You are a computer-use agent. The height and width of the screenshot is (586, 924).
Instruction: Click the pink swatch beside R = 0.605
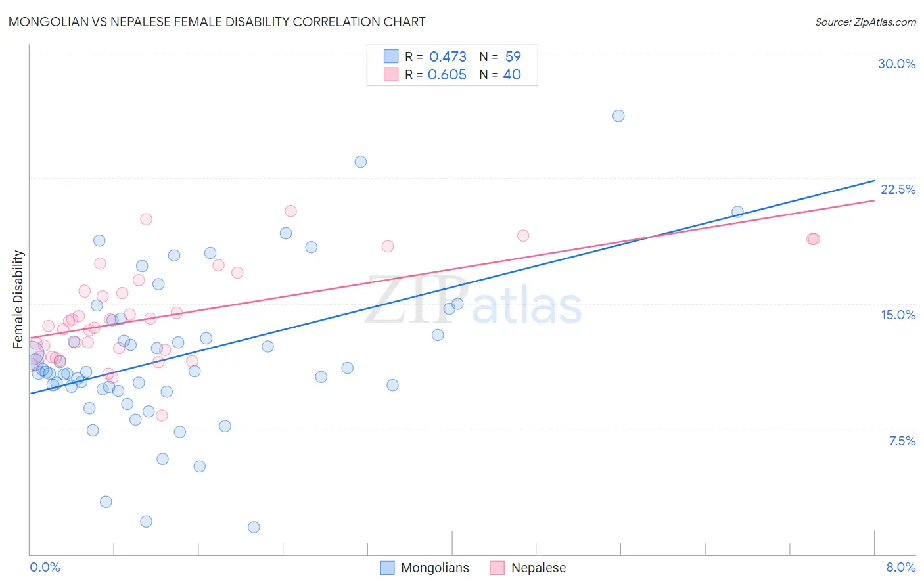click(x=391, y=74)
